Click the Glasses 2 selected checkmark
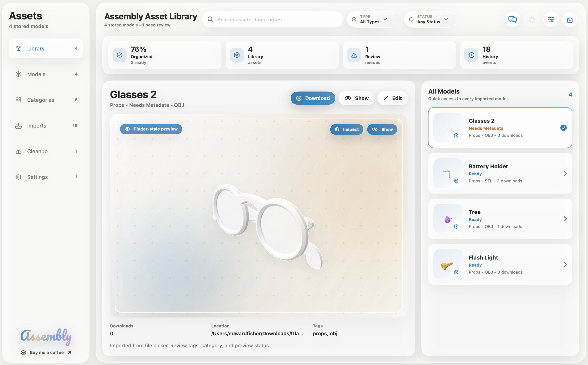This screenshot has height=365, width=588. click(x=563, y=128)
